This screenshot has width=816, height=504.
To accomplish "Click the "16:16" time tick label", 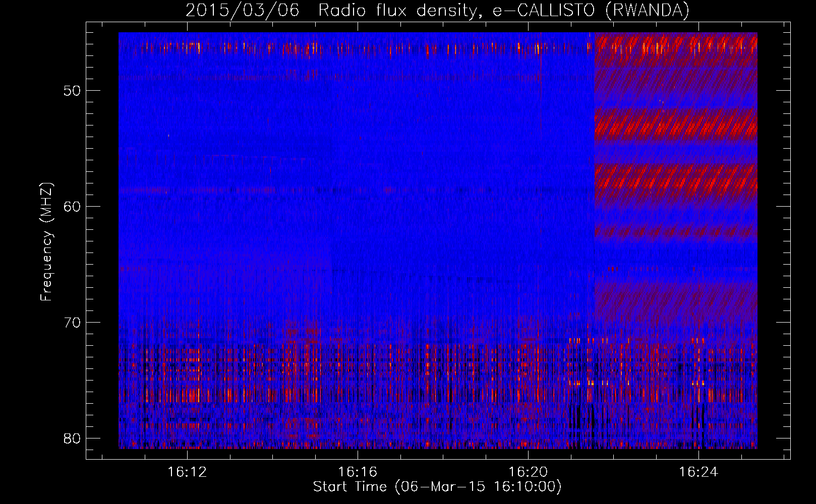I will point(358,472).
